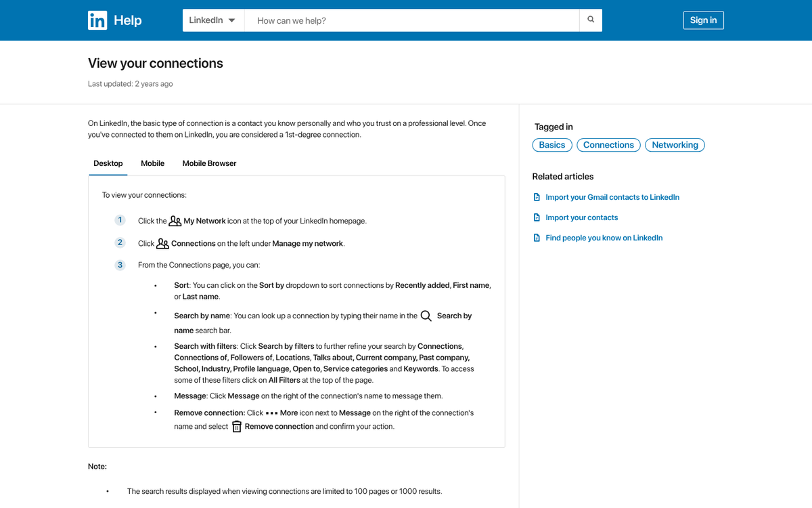
Task: Switch to the Mobile tab
Action: click(x=152, y=163)
